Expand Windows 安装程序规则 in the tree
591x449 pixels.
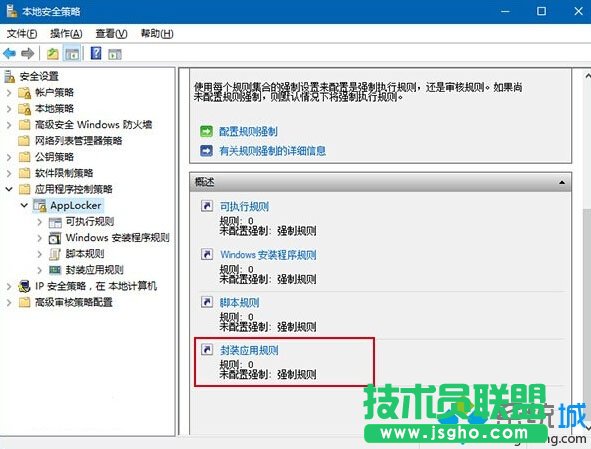(x=40, y=238)
